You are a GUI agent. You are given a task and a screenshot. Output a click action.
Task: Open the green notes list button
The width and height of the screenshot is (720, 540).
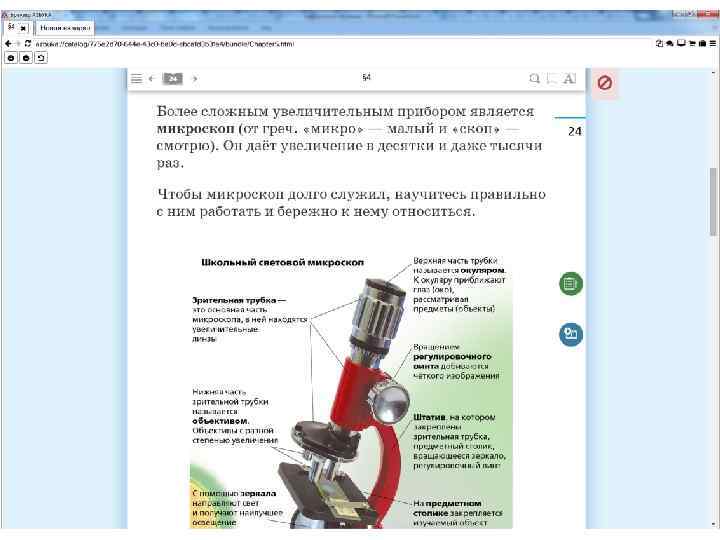[571, 284]
